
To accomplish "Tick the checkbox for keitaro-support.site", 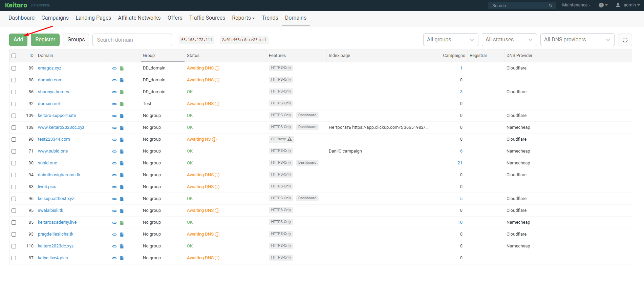I will pos(14,116).
